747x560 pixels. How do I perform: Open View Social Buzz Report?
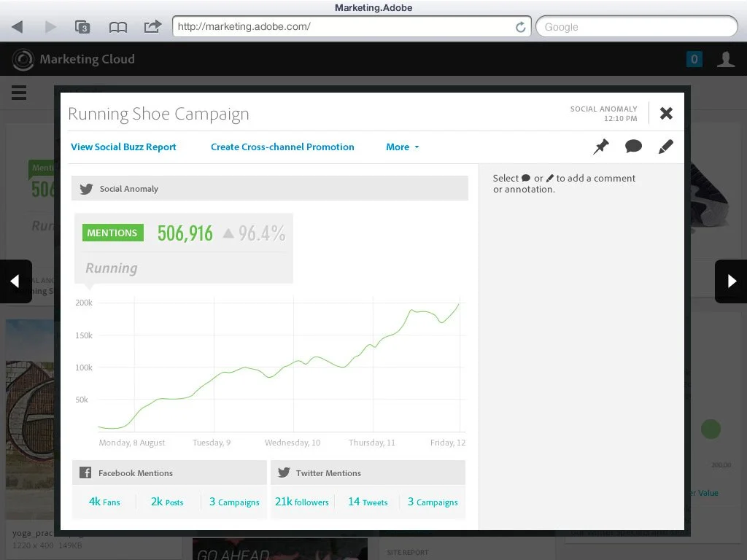coord(123,147)
